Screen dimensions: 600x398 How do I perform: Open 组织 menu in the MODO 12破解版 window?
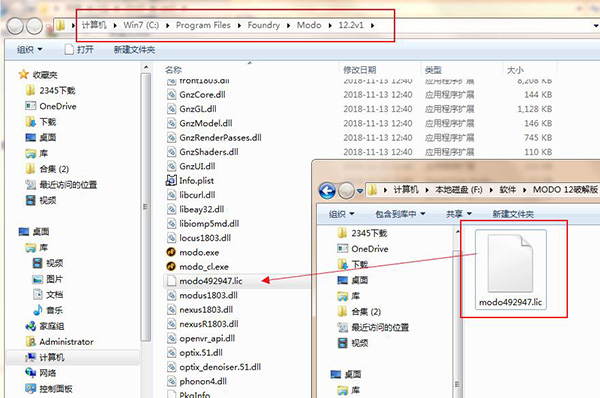pos(342,214)
